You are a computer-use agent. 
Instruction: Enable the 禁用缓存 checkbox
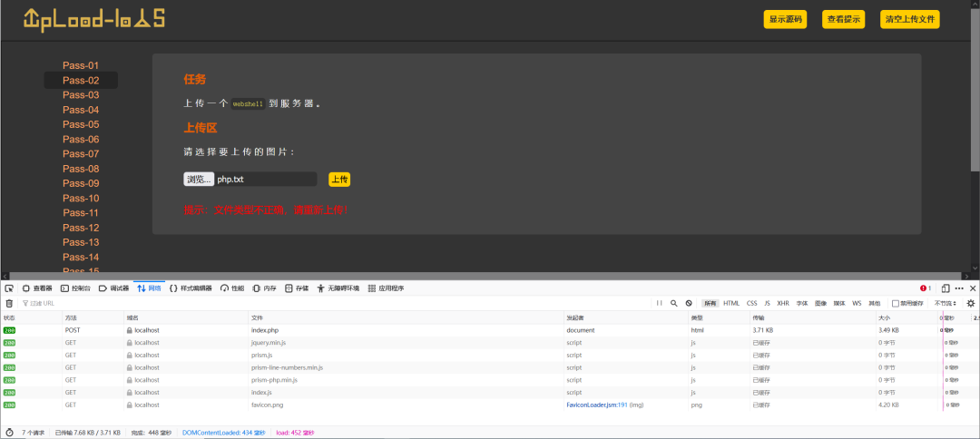point(896,303)
